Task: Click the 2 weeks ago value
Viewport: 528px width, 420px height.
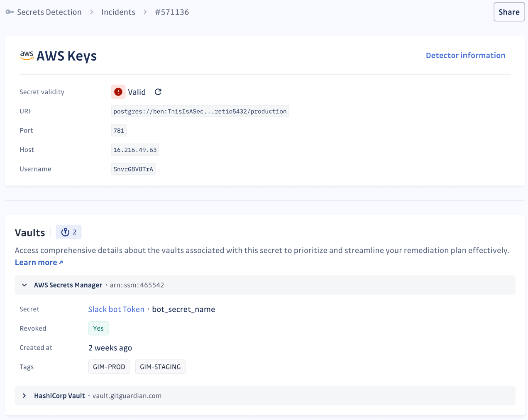Action: click(x=110, y=348)
